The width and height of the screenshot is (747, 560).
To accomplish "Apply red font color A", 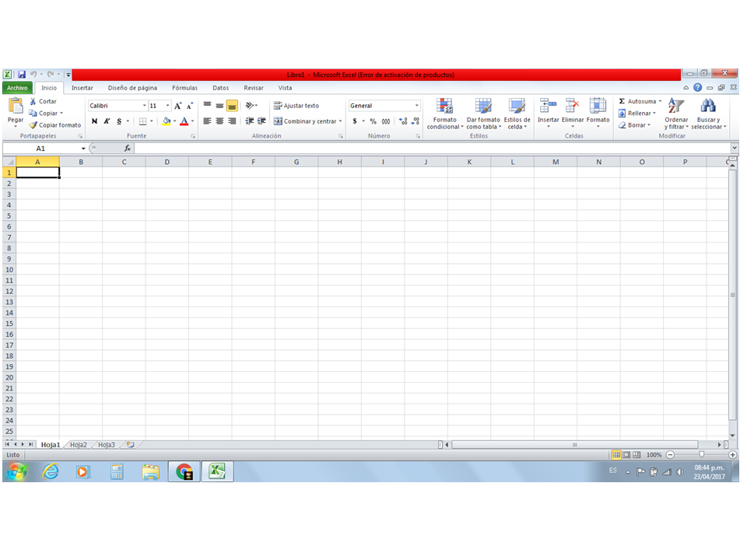I will [184, 121].
